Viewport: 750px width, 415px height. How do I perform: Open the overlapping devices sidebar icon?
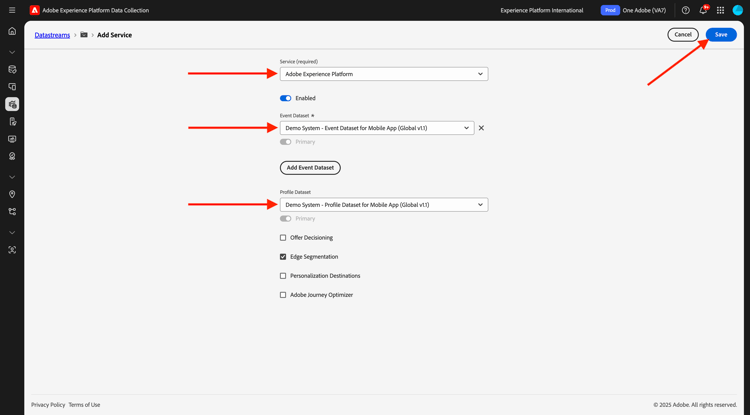12,87
